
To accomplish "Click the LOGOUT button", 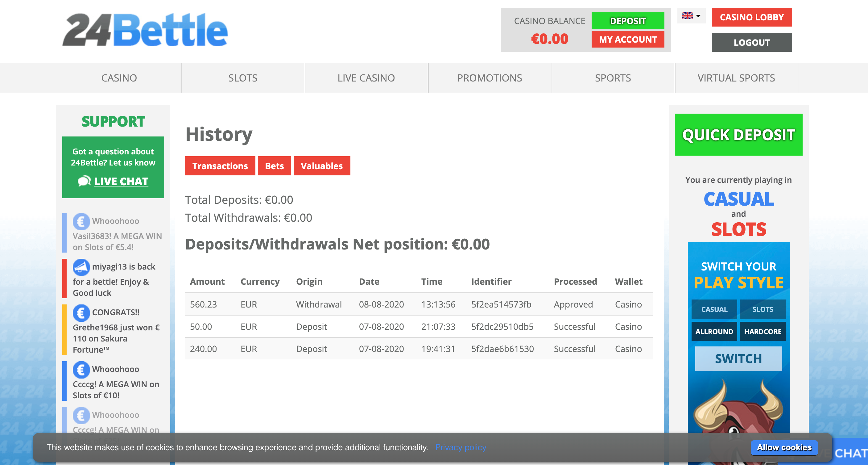I will point(752,43).
